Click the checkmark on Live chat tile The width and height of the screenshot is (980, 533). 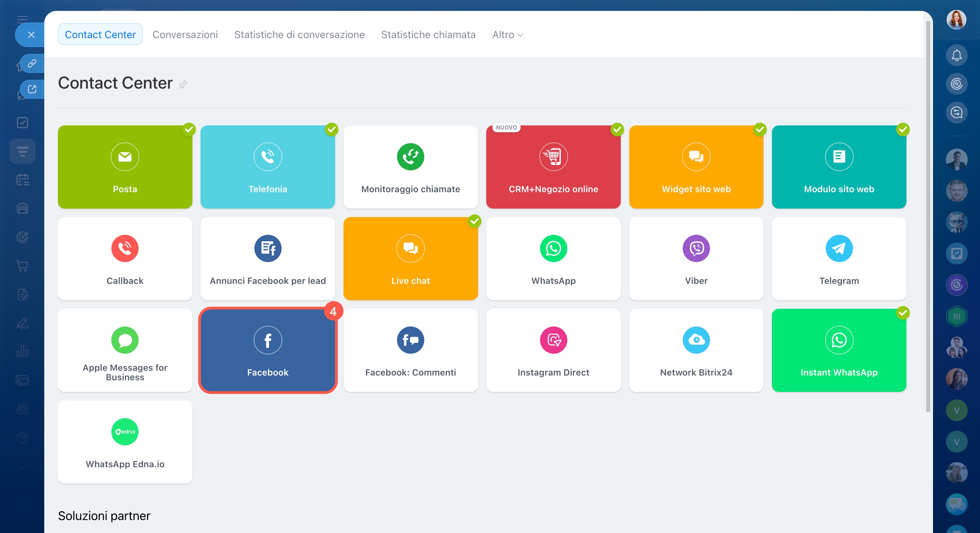(474, 221)
